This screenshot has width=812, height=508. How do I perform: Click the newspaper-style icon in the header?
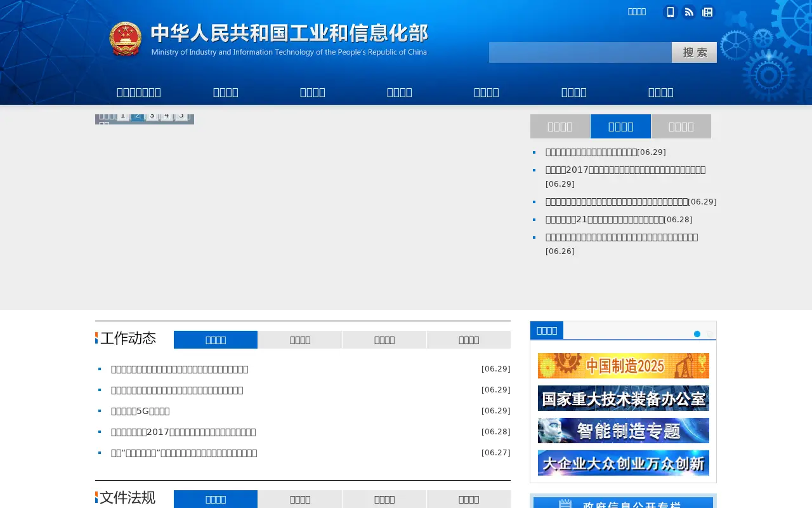(707, 12)
